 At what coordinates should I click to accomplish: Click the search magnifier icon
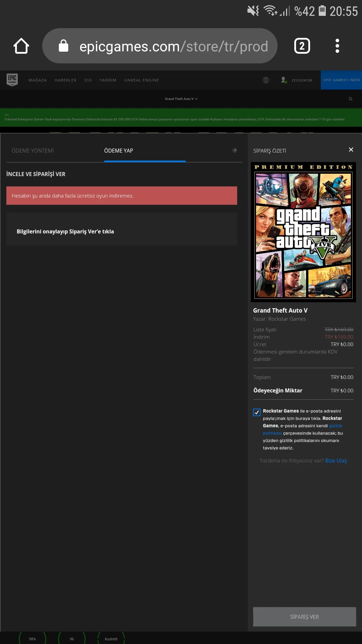351,99
